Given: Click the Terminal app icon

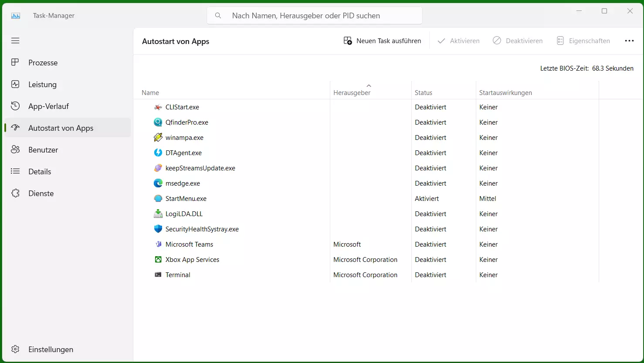Looking at the screenshot, I should (158, 275).
